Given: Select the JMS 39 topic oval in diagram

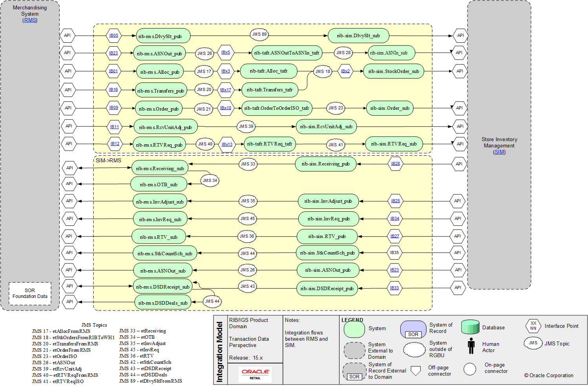Looking at the screenshot, I should click(246, 126).
